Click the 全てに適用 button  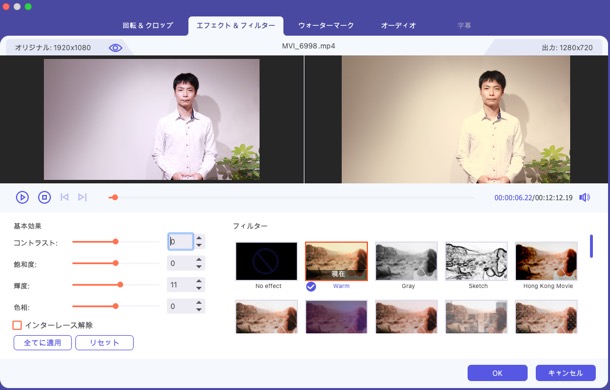(42, 343)
